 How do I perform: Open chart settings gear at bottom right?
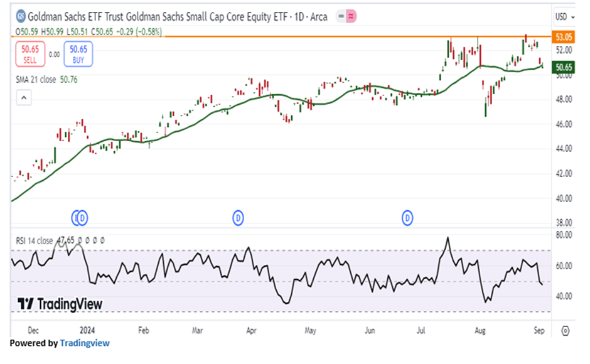click(565, 331)
